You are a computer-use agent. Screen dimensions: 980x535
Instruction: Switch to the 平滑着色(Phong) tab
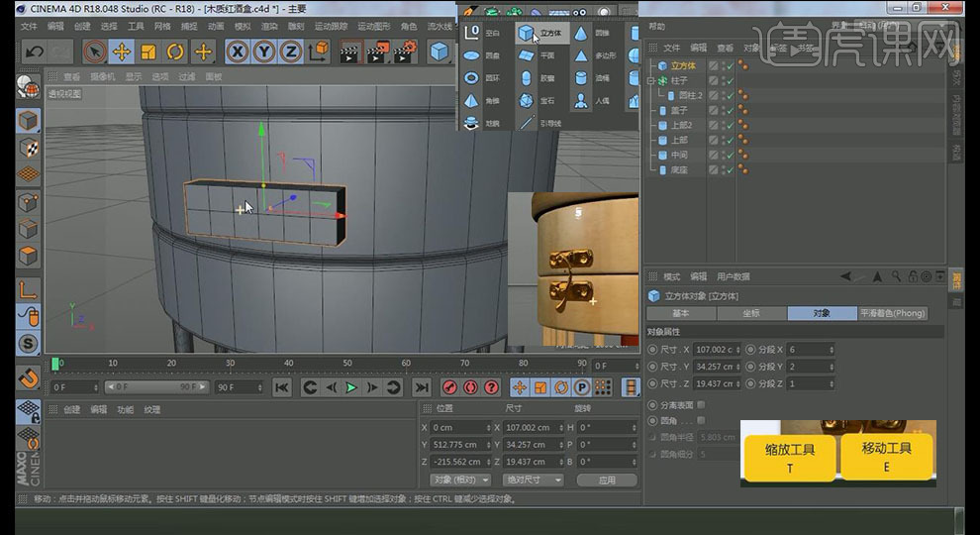pyautogui.click(x=893, y=313)
